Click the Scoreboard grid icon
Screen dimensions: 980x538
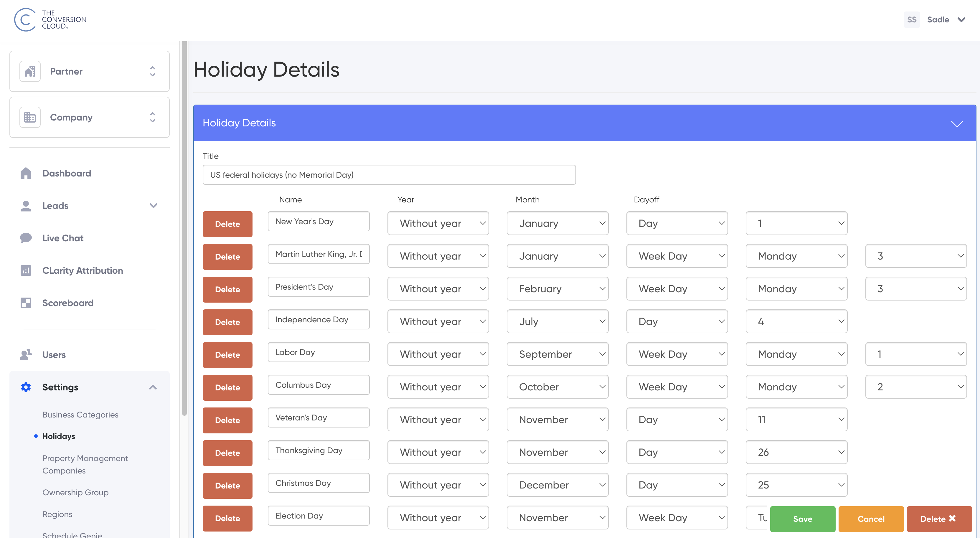click(26, 303)
